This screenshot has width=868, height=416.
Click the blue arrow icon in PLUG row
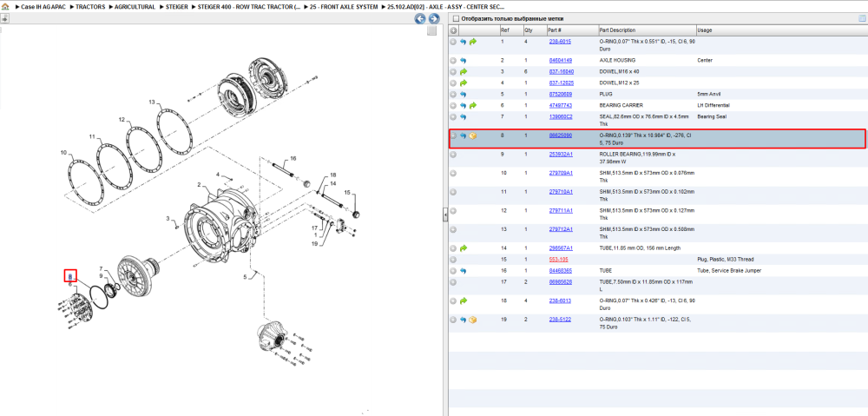point(463,95)
